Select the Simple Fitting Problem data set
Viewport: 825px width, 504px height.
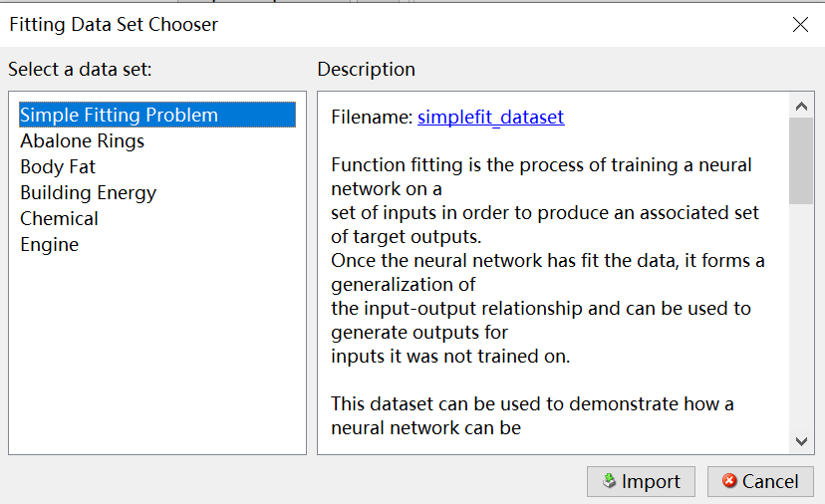[x=119, y=116]
